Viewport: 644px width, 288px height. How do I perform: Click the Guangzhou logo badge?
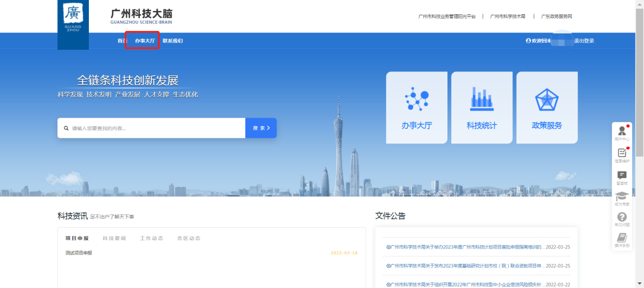(73, 20)
